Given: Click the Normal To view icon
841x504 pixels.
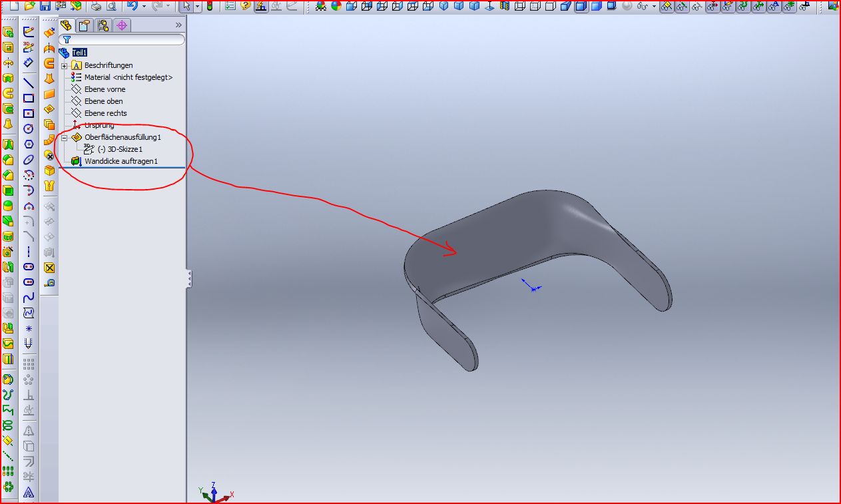Looking at the screenshot, I should 489,6.
